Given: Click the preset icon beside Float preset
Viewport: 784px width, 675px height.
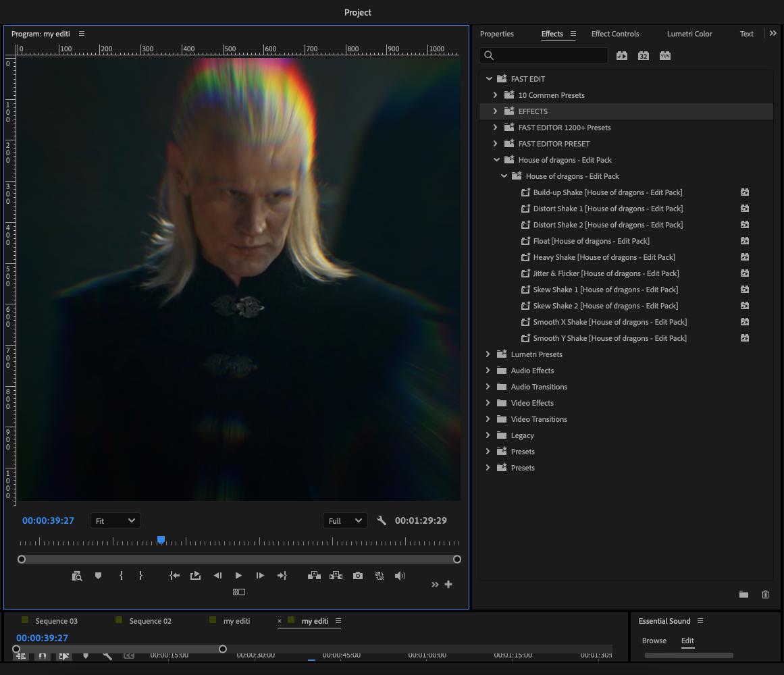Looking at the screenshot, I should point(525,241).
